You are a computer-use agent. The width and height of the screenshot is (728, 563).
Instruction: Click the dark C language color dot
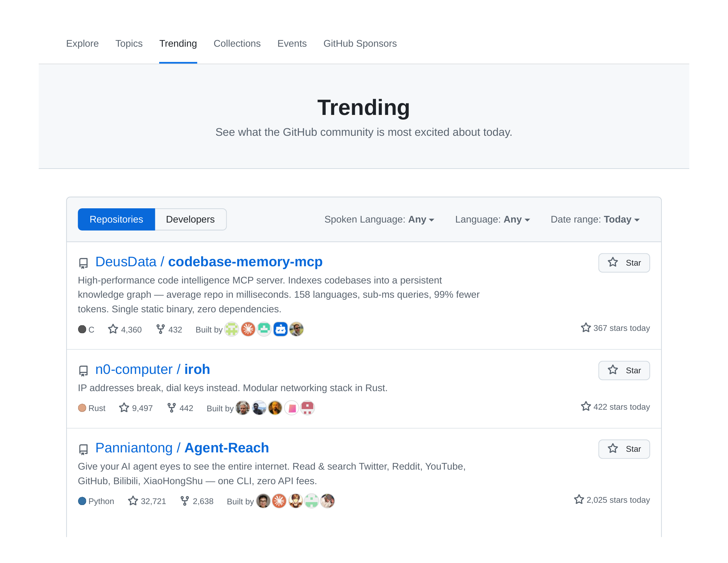pos(82,329)
